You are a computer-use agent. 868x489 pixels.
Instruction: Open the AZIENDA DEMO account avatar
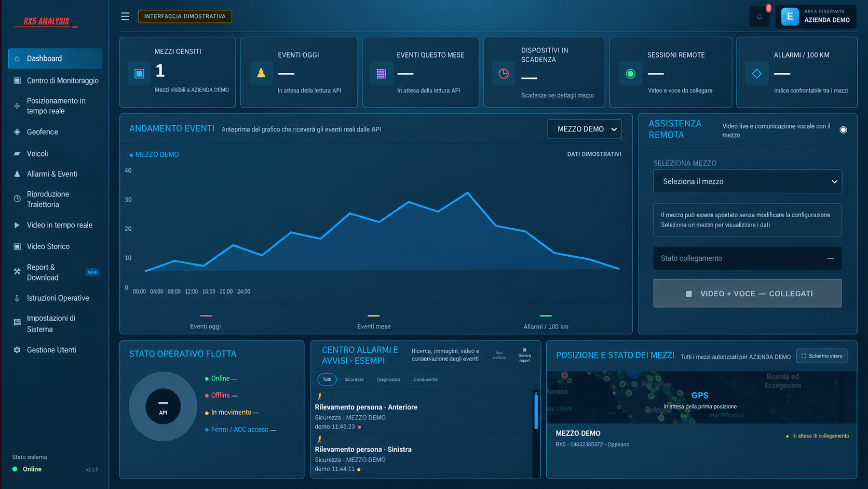click(x=790, y=17)
